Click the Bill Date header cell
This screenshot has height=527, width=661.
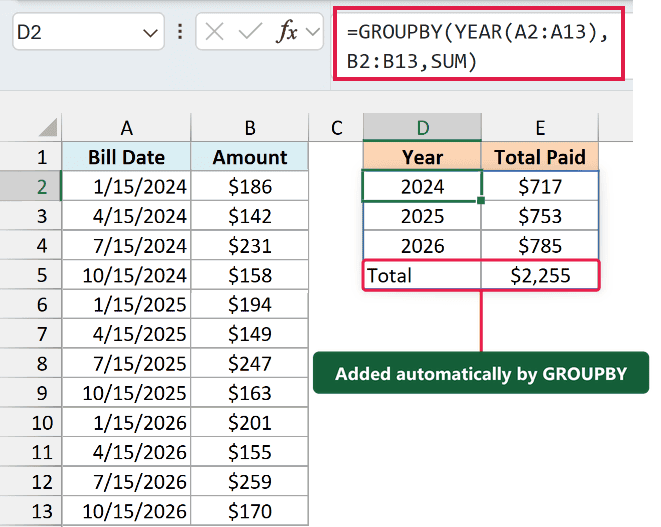pyautogui.click(x=126, y=157)
